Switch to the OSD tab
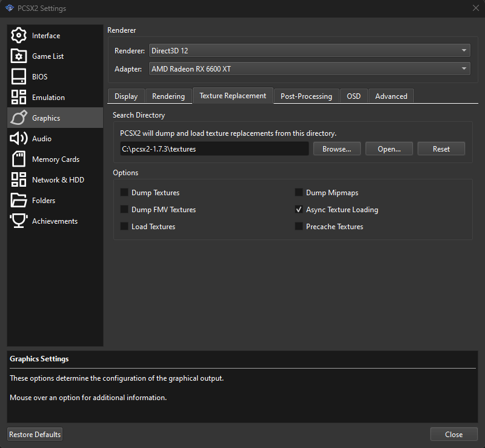 pyautogui.click(x=354, y=96)
